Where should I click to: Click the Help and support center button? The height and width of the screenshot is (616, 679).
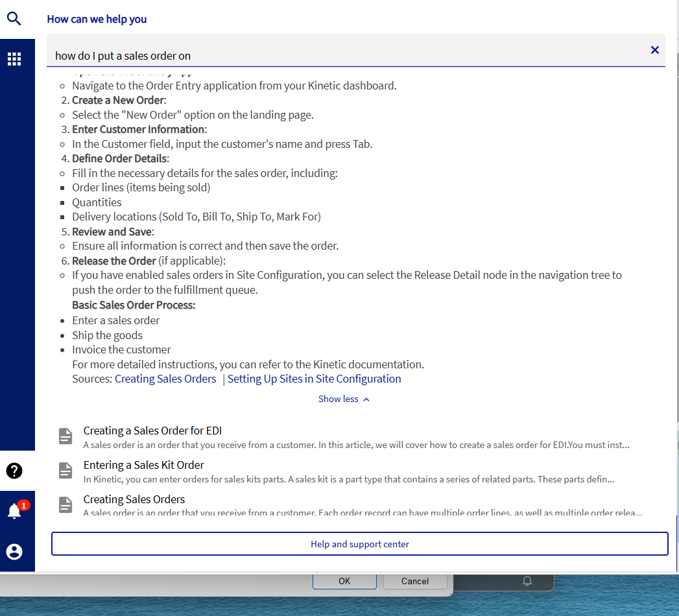359,544
